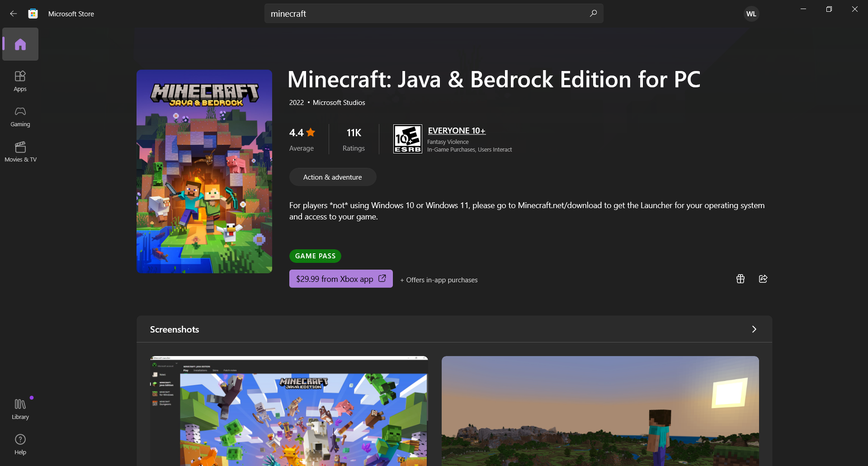Open the Library
The height and width of the screenshot is (466, 868).
pyautogui.click(x=20, y=409)
